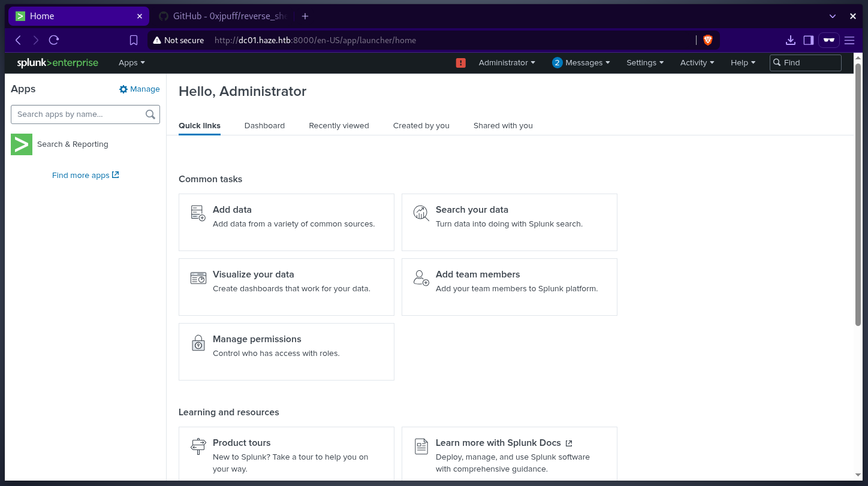Click the Manage apps link
This screenshot has height=486, width=868.
(140, 89)
